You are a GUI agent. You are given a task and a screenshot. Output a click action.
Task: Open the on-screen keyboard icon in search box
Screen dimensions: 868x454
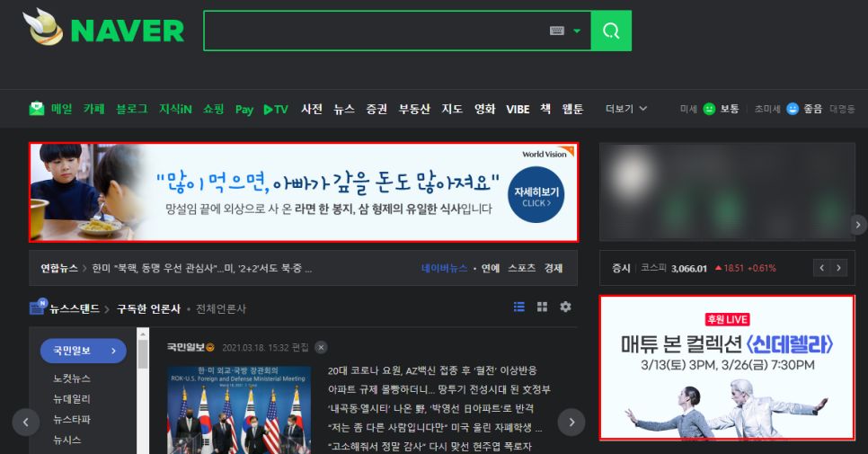click(557, 31)
